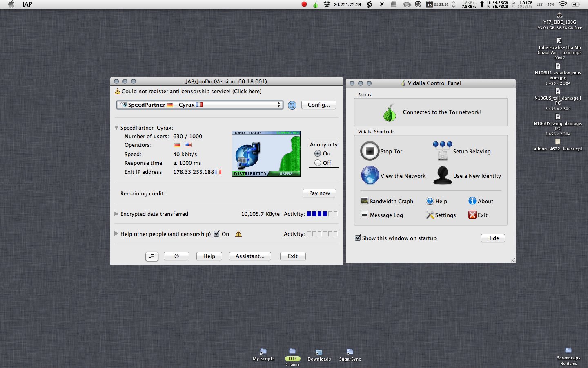This screenshot has height=368, width=588.
Task: Open the Bandwidth Graph
Action: pos(387,201)
